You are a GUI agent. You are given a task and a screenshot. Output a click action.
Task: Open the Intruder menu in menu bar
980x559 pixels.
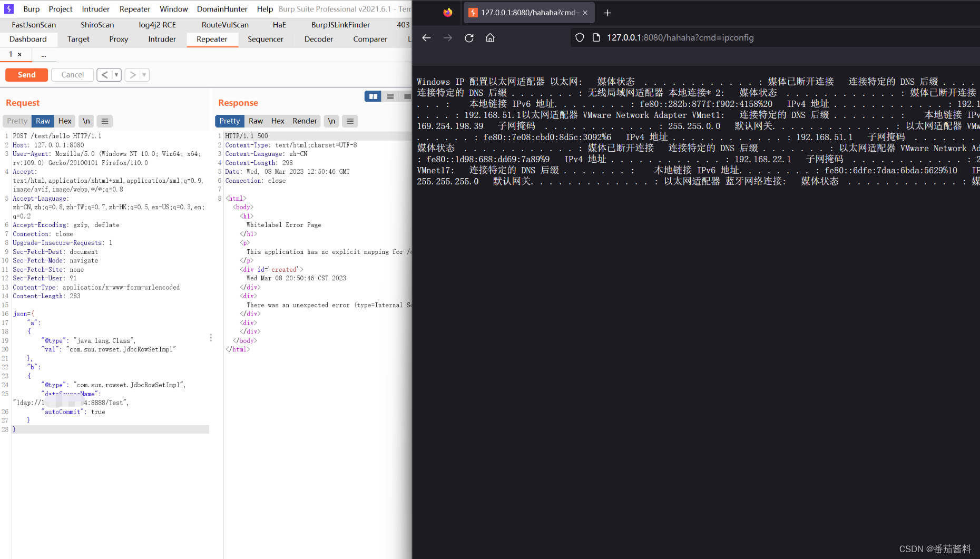[x=95, y=9]
